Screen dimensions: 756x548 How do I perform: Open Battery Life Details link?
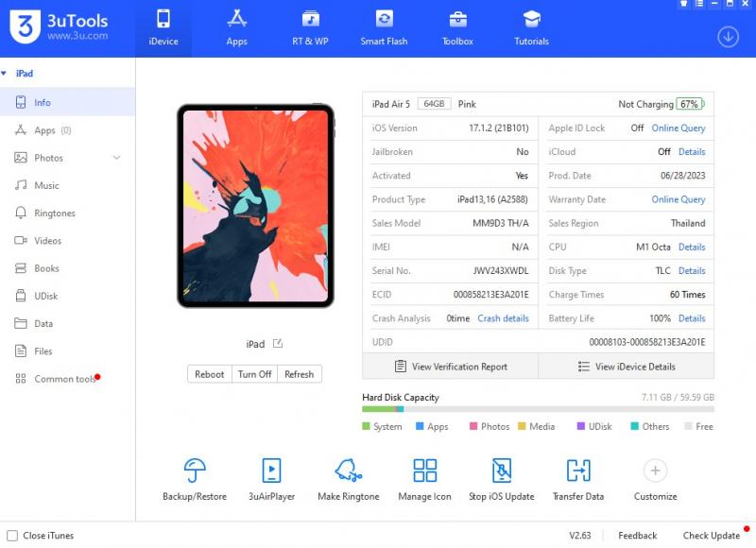(x=692, y=318)
